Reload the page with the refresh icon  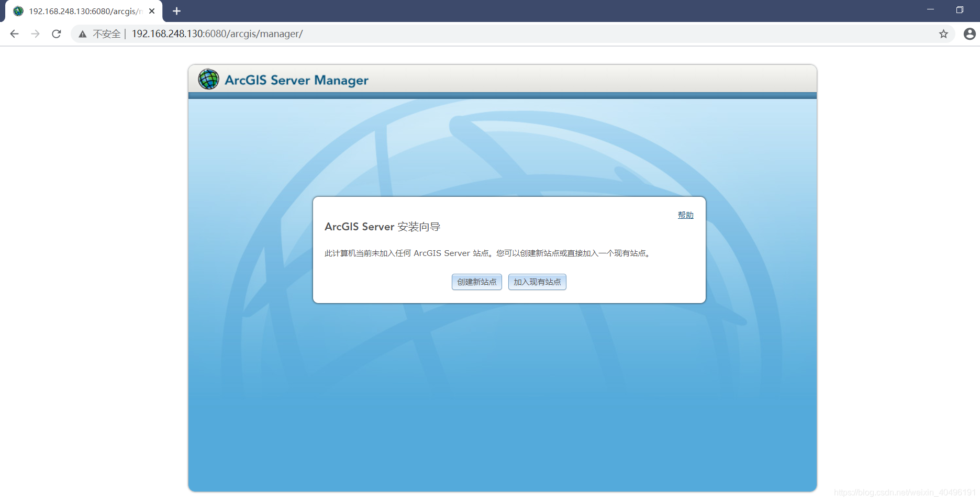click(57, 34)
